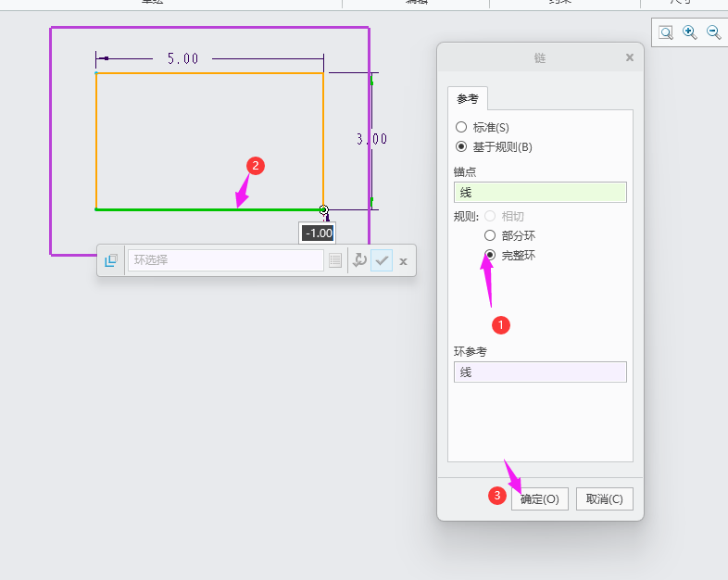Accept with the green checkmark icon
The height and width of the screenshot is (580, 728).
point(382,261)
